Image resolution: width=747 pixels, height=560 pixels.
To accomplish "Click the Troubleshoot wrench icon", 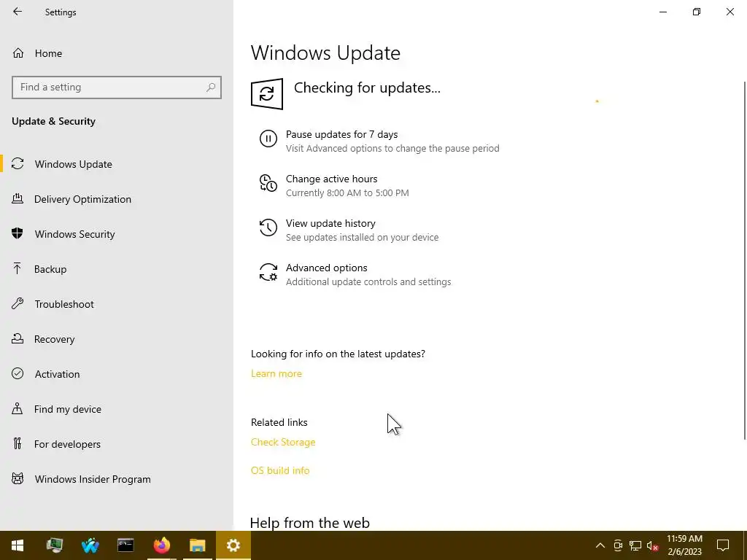I will (18, 303).
